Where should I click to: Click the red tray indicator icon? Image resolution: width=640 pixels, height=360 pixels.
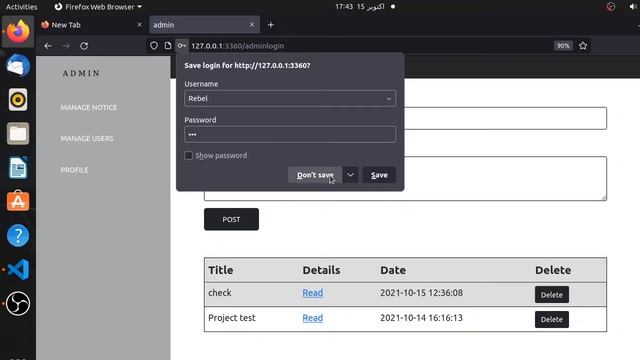tap(611, 7)
